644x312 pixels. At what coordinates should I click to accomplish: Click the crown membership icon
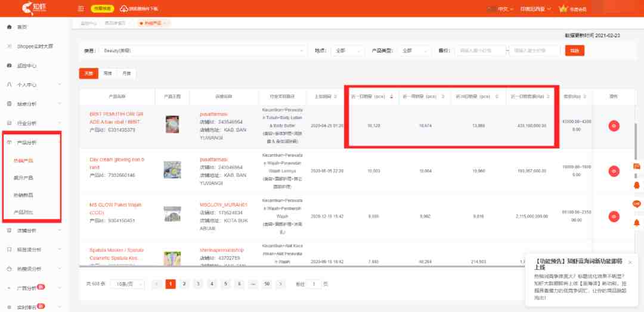(x=562, y=8)
